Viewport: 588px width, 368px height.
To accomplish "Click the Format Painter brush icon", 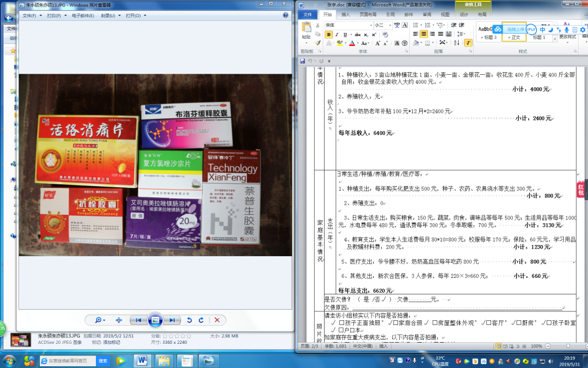I will [x=318, y=43].
